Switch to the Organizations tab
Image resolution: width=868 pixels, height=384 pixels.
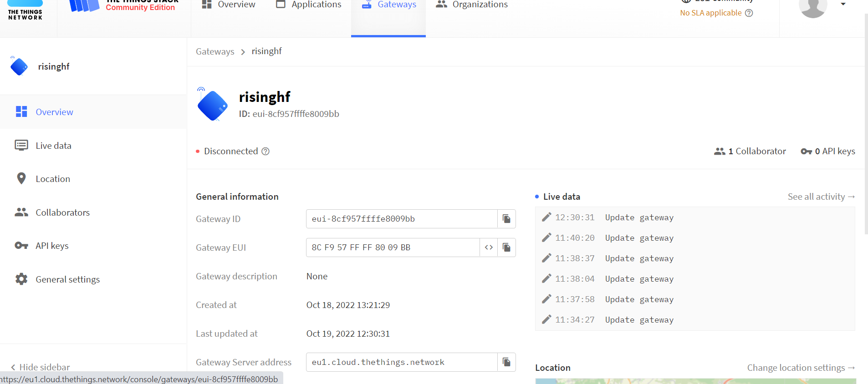[x=472, y=5]
